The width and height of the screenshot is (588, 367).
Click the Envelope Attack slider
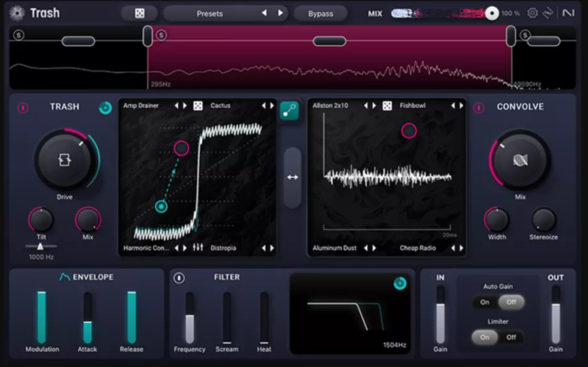pyautogui.click(x=87, y=317)
